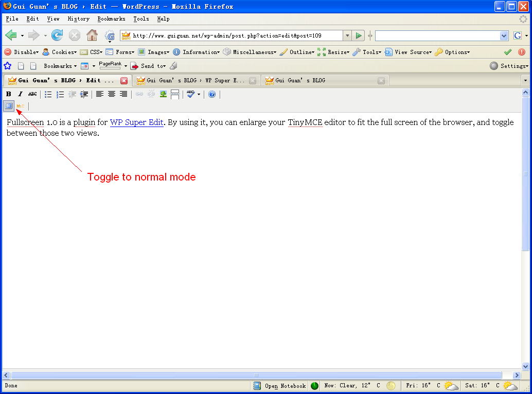Click the horizontal scrollbar thumb

pos(257,375)
